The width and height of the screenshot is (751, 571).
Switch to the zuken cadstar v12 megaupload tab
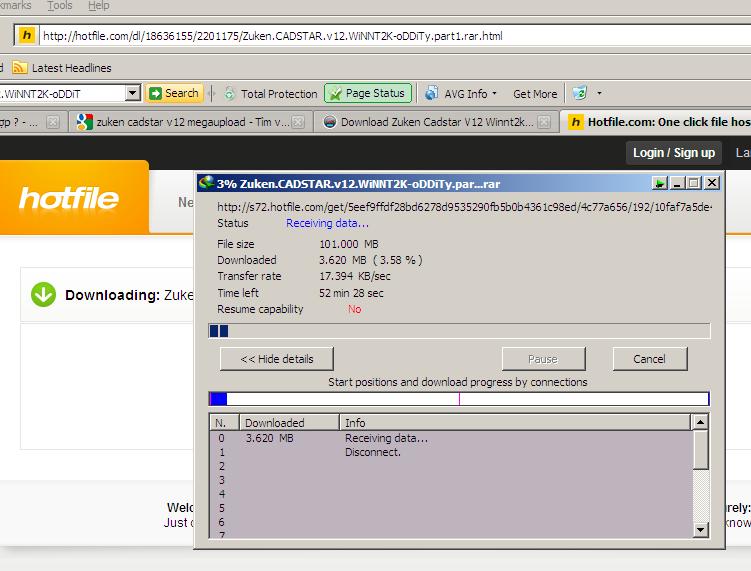point(191,122)
